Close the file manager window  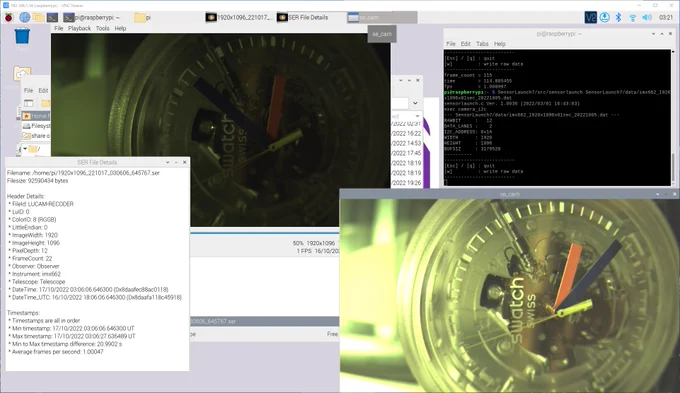click(x=418, y=80)
